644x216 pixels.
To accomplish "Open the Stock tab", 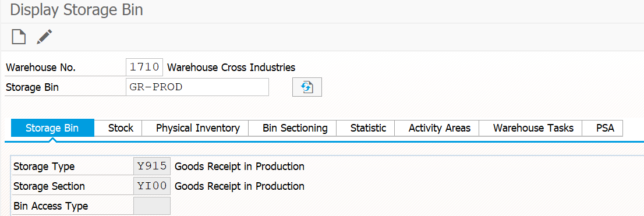I will pyautogui.click(x=121, y=128).
